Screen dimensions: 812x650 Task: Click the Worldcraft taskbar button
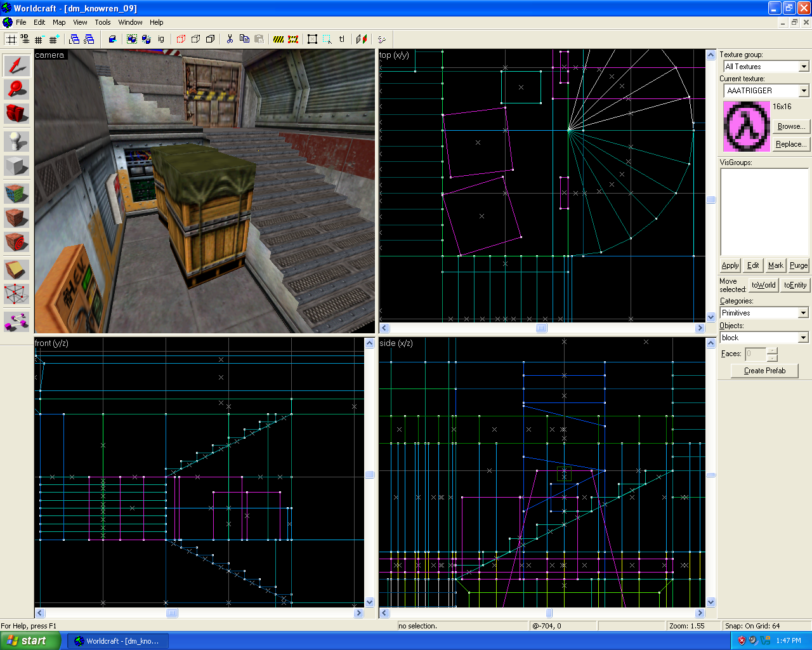coord(119,641)
